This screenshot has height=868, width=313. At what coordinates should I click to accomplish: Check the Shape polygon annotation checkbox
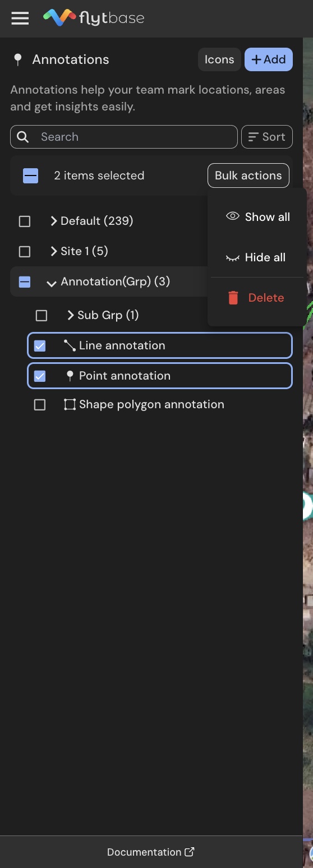[x=40, y=404]
